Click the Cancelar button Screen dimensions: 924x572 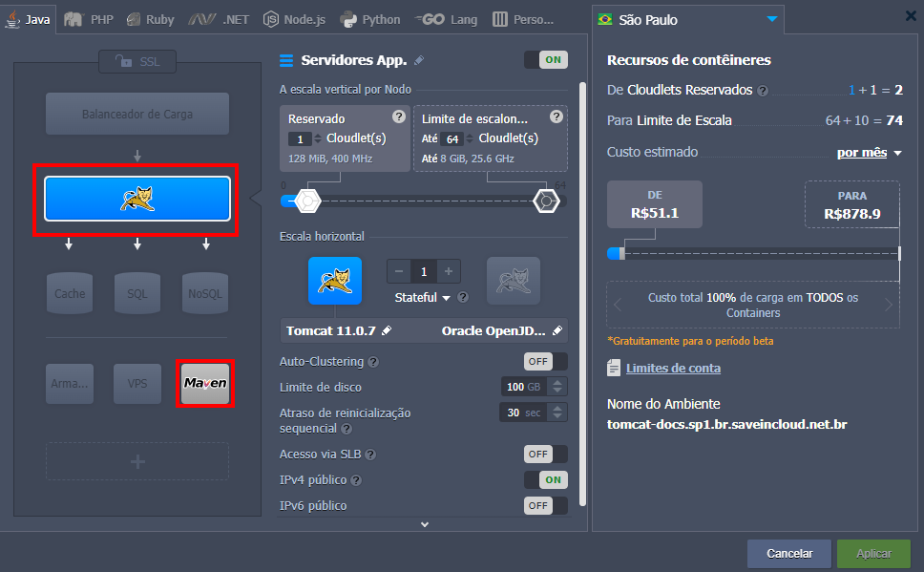click(x=789, y=554)
